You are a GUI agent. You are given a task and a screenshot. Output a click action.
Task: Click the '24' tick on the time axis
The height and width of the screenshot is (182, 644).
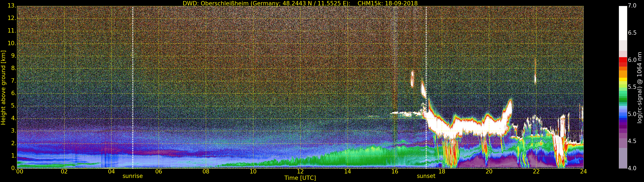583,172
